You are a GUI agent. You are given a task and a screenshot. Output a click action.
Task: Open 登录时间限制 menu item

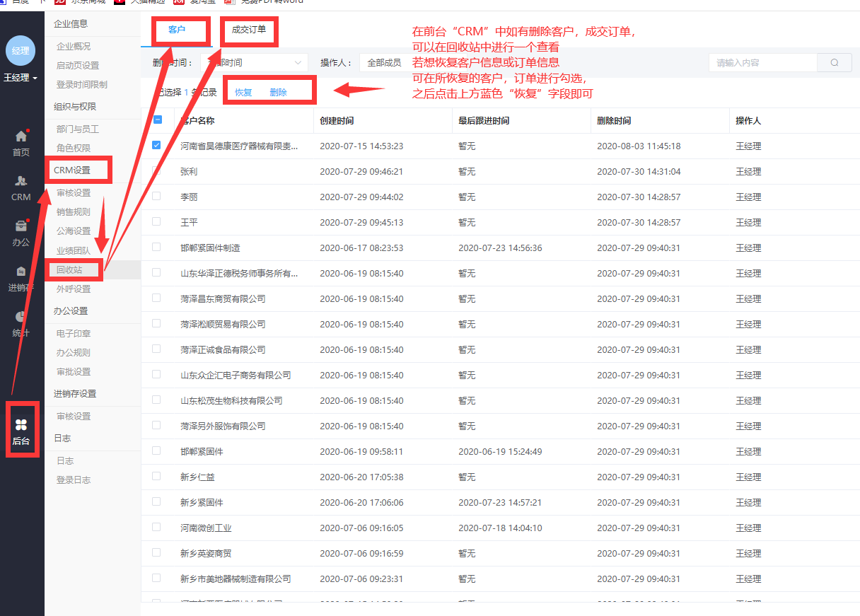(x=82, y=85)
